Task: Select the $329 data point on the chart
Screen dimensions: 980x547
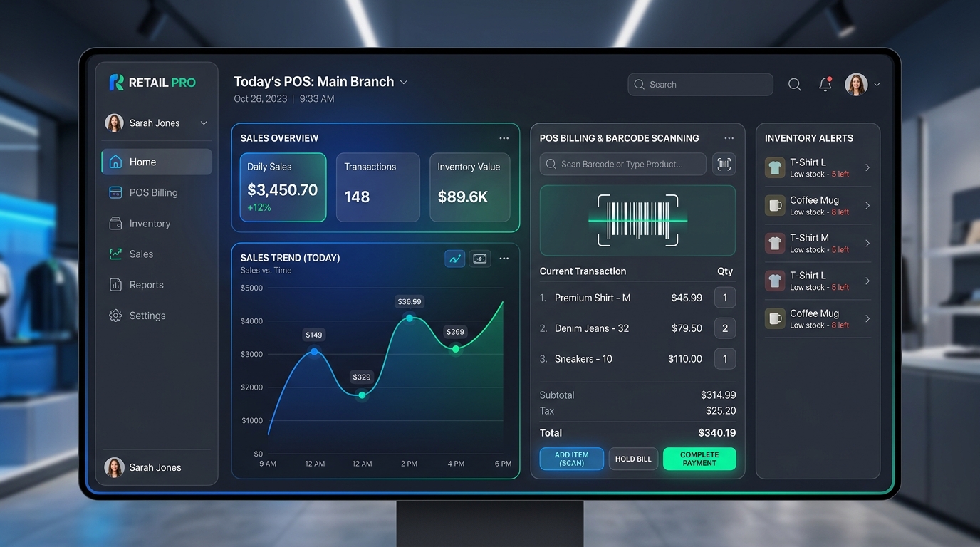Action: 362,395
